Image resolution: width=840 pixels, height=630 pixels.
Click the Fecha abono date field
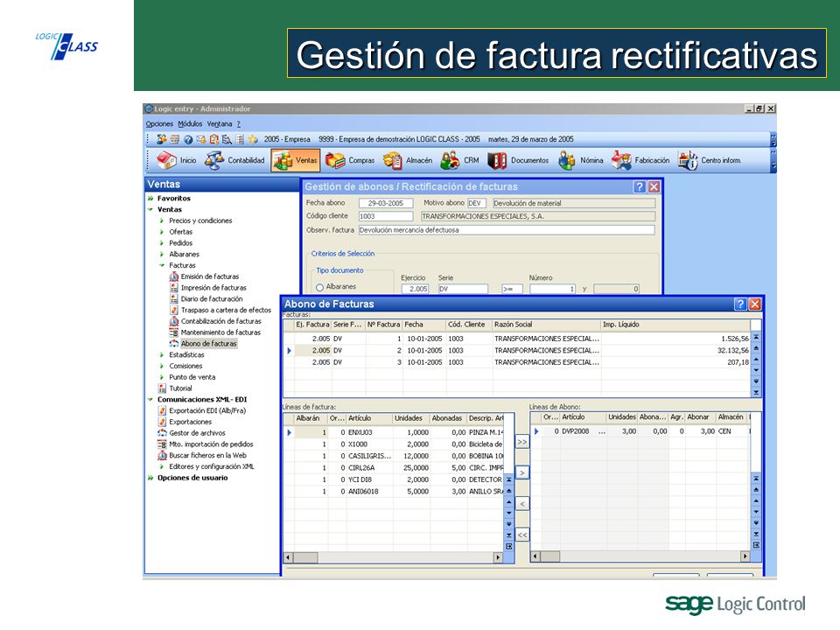coord(386,204)
